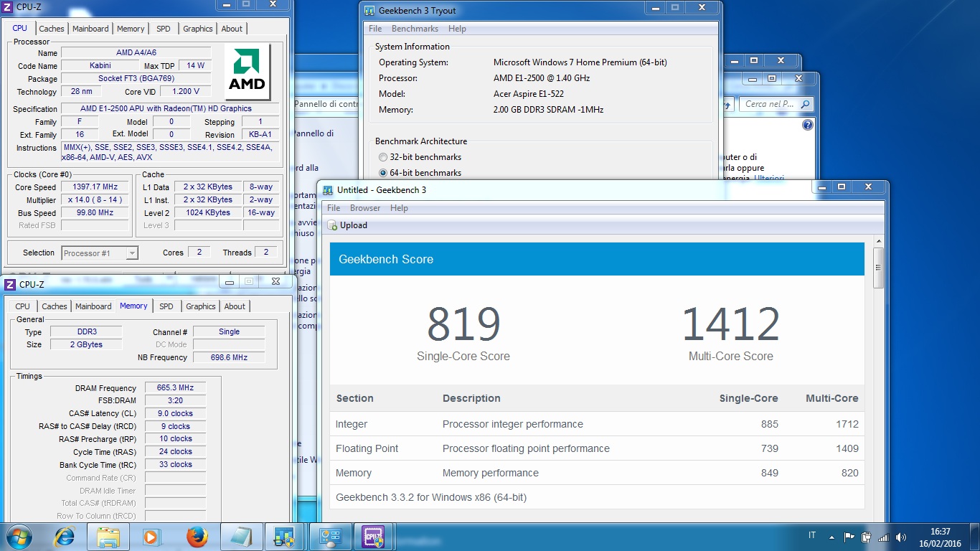Switch to the Notepad taskbar window
This screenshot has width=980, height=551.
pyautogui.click(x=241, y=537)
